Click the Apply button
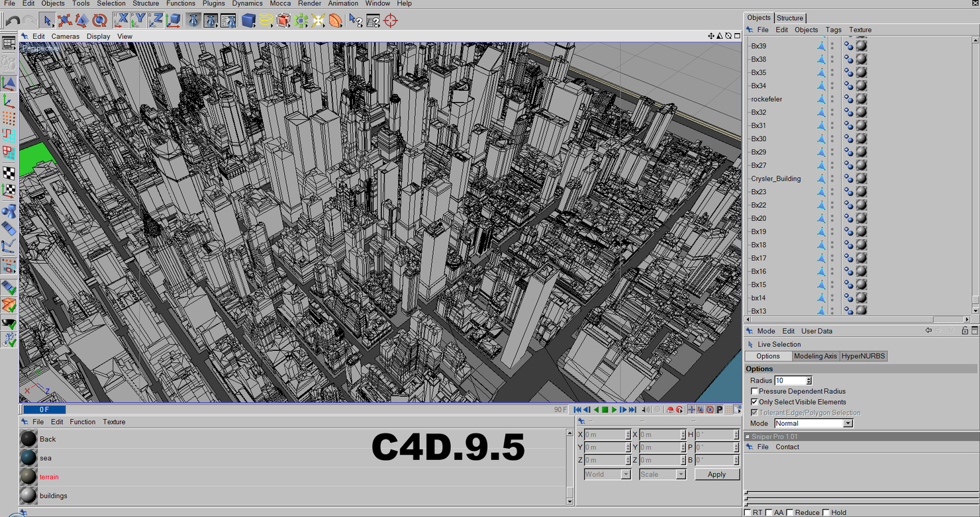Screen dimensions: 980x517 pyautogui.click(x=717, y=474)
